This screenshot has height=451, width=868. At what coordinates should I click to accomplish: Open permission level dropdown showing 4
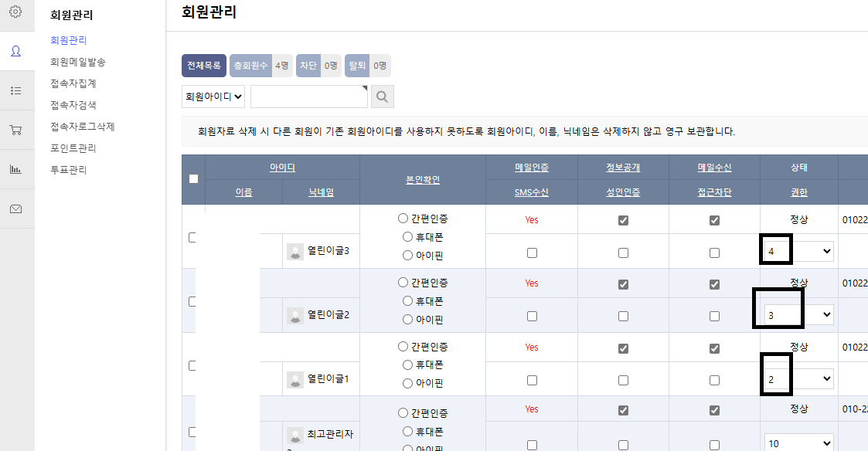click(798, 251)
